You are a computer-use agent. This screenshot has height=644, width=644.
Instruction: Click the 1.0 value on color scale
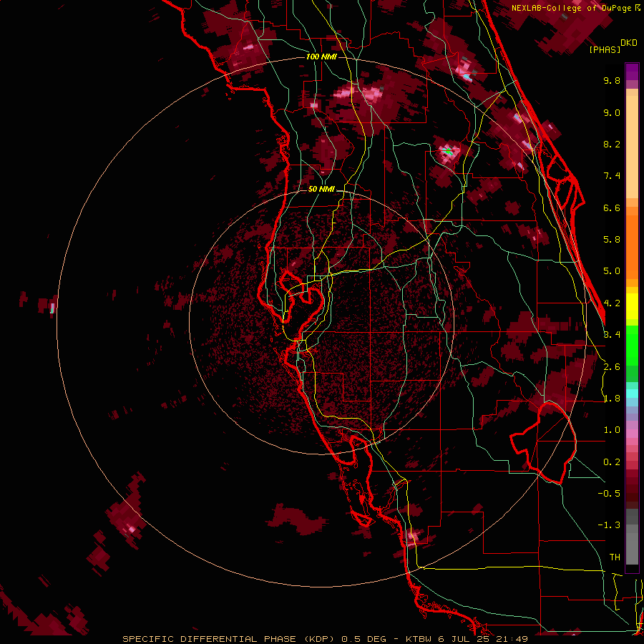click(612, 431)
